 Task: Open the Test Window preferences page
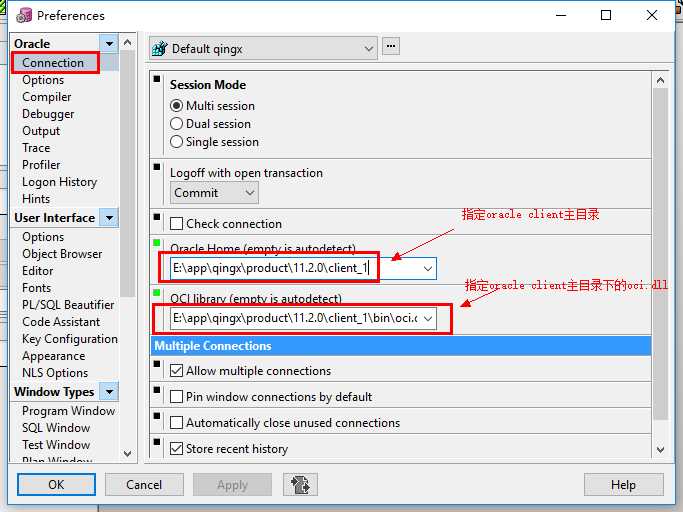tap(56, 445)
